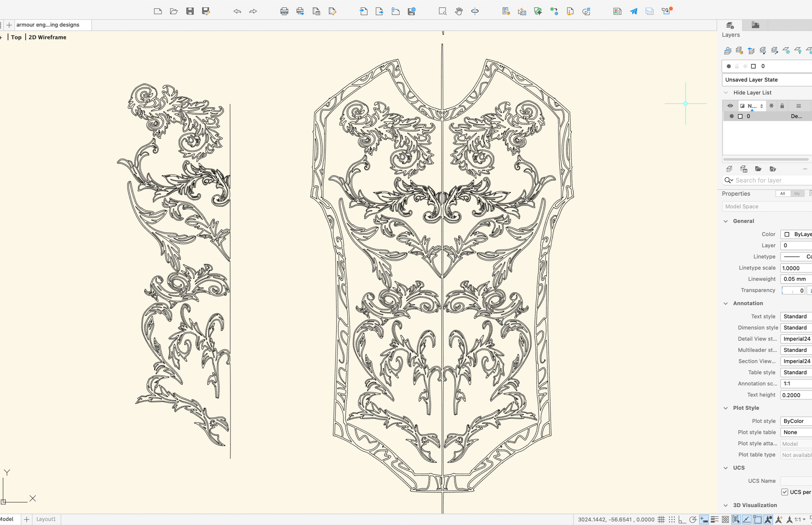Collapse the UCS section
This screenshot has height=525, width=812.
point(726,468)
